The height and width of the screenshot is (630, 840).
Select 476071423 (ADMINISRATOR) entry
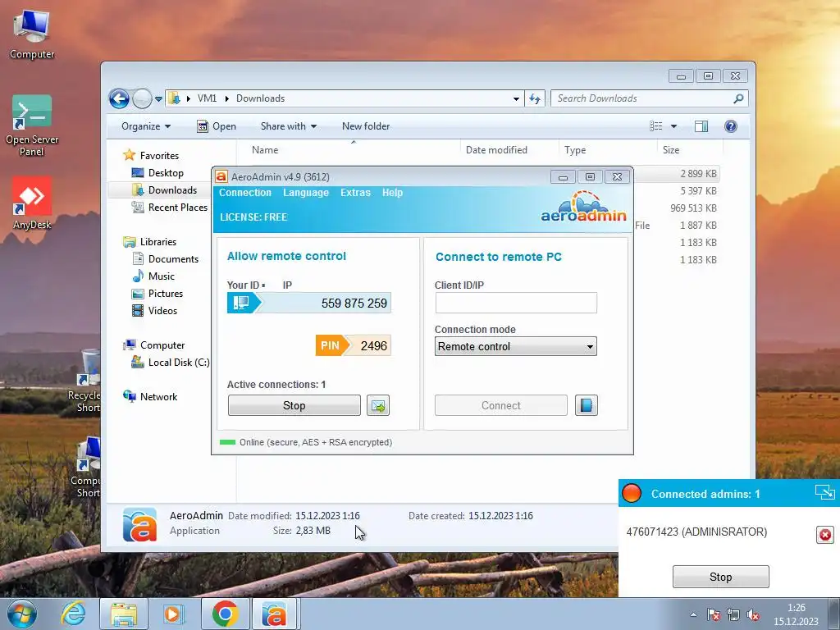[696, 532]
